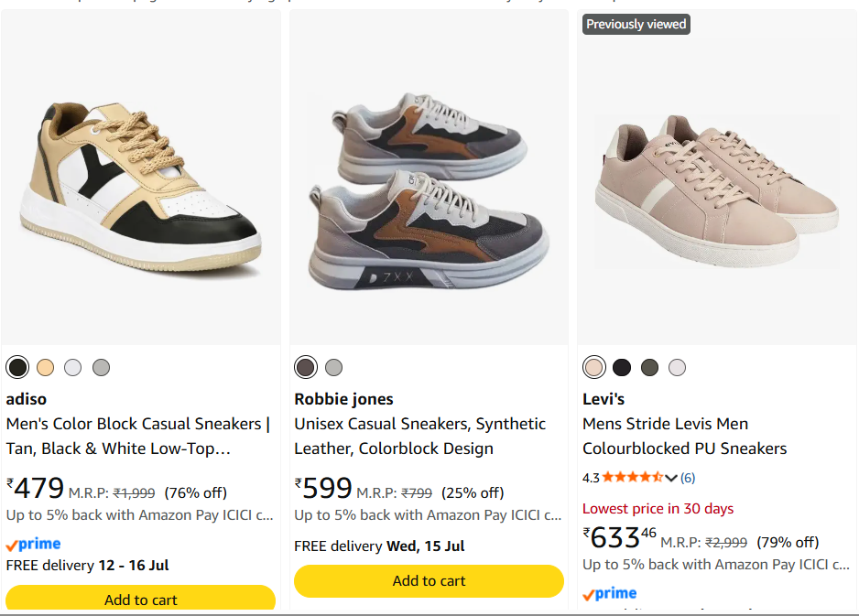Open Mens Stride Levis Colourblocked Sneakers title
The height and width of the screenshot is (616, 859).
(685, 436)
